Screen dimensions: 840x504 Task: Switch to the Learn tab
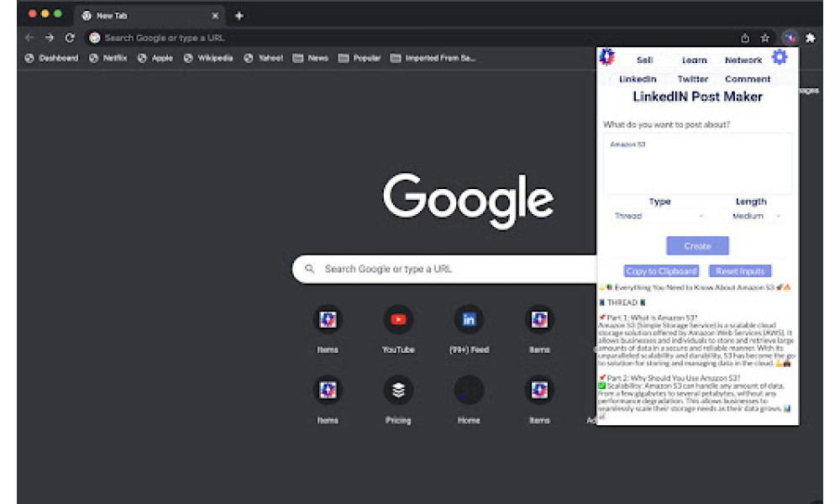point(695,60)
